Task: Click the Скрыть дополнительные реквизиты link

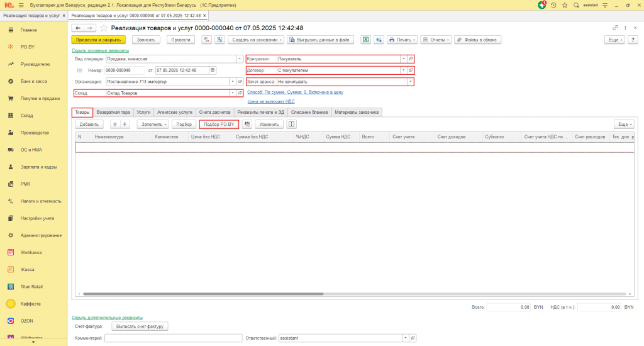Action: (x=107, y=318)
